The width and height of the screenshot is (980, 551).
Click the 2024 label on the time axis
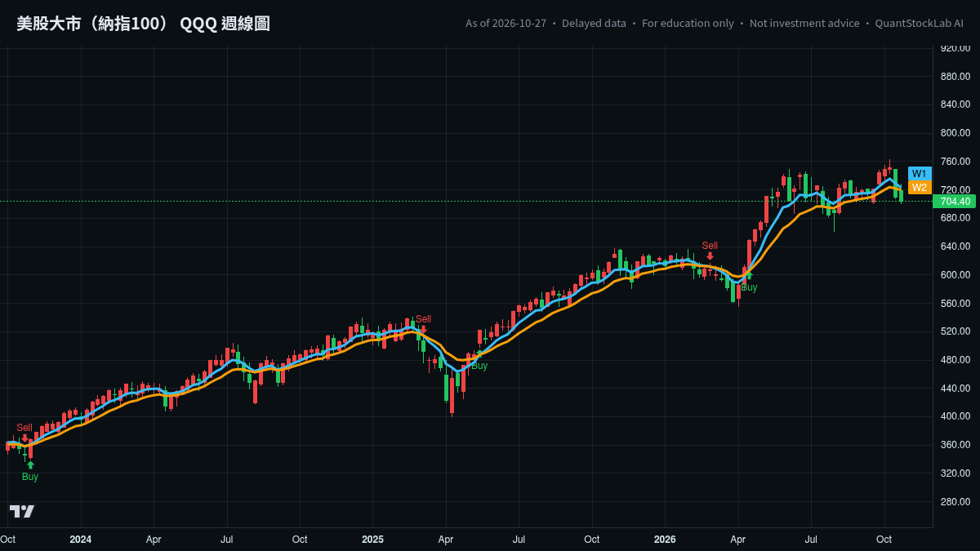click(x=80, y=540)
